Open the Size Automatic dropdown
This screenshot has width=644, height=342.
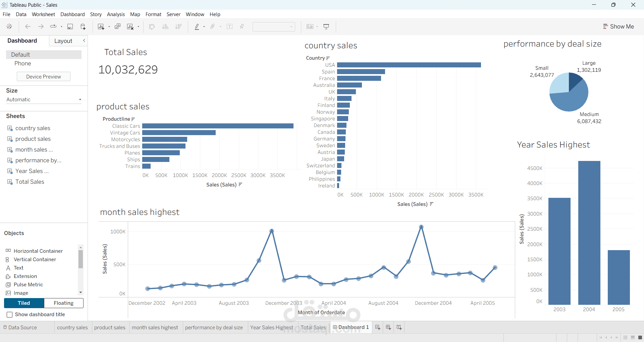click(44, 100)
